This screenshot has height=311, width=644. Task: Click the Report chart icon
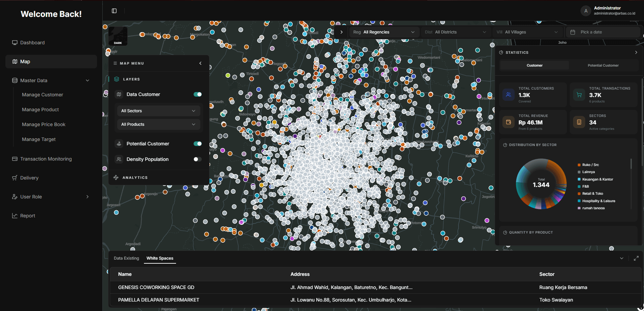[15, 216]
